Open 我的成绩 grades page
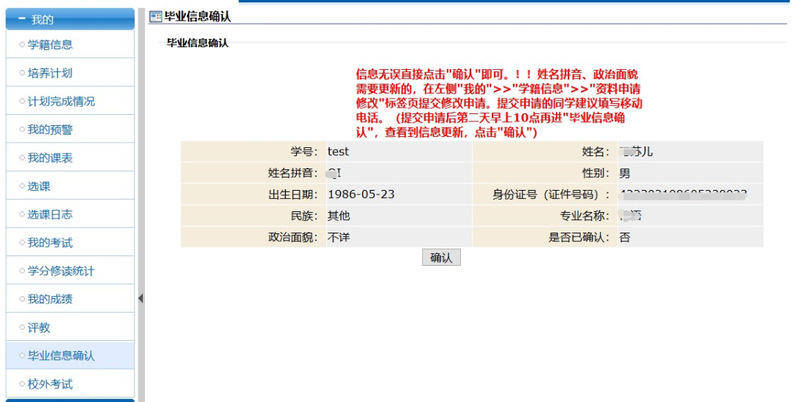The width and height of the screenshot is (798, 402). pyautogui.click(x=49, y=299)
